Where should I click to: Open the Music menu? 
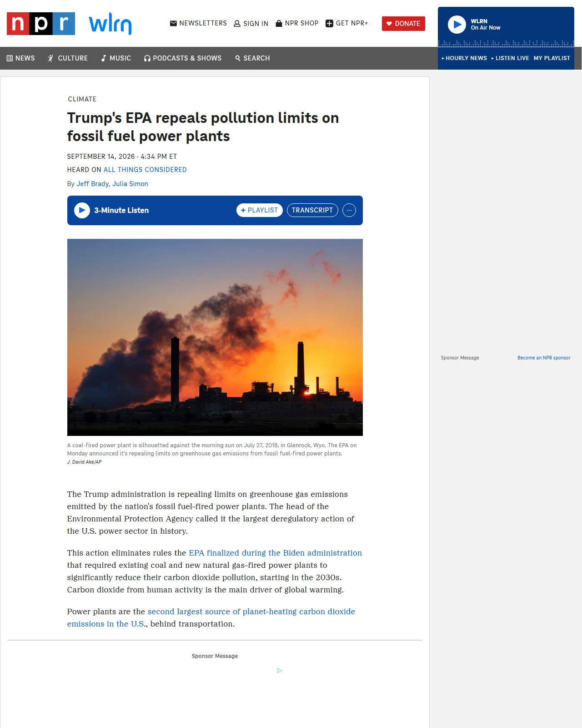(120, 58)
